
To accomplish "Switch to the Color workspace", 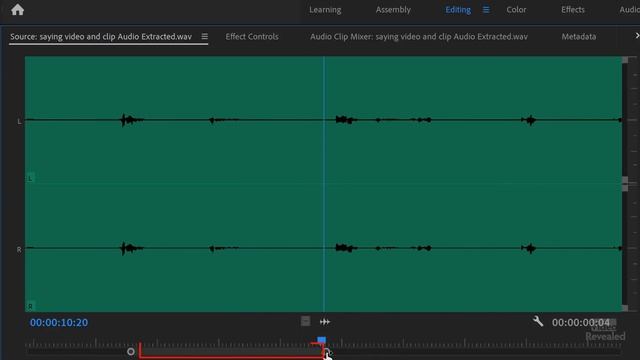I will click(x=516, y=10).
